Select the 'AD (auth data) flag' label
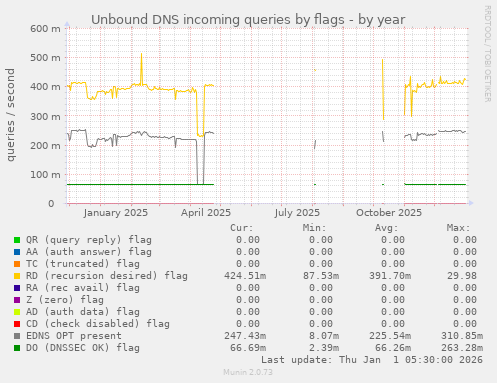 point(83,312)
